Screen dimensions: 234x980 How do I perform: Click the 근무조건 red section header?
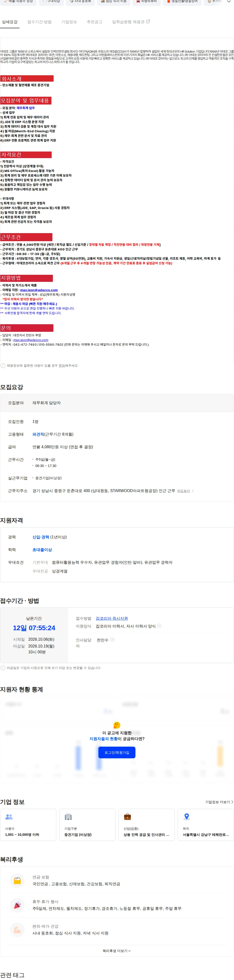coord(26,237)
